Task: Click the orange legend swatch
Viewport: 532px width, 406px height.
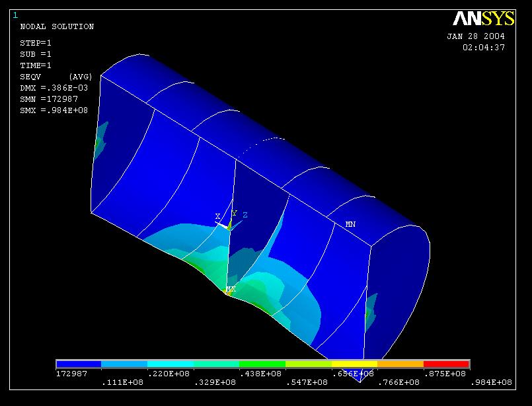Action: (x=400, y=364)
